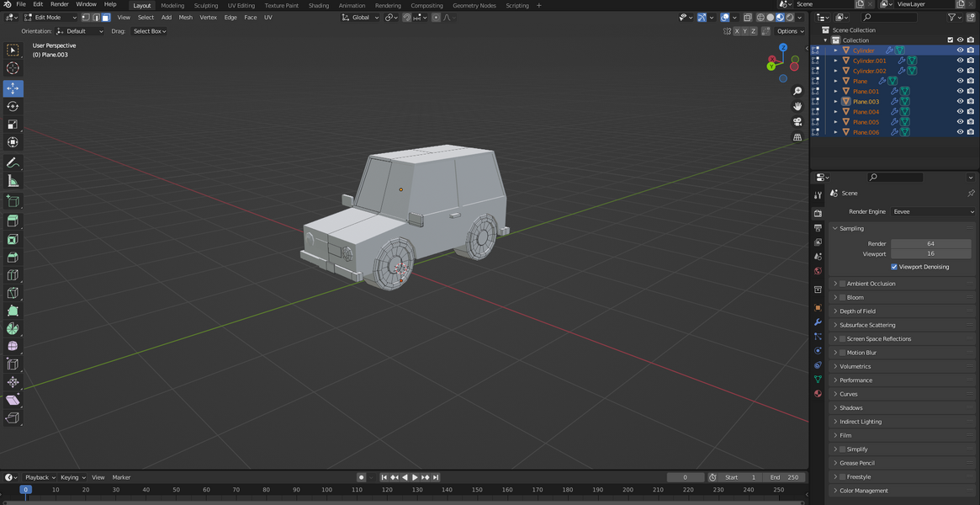Choose the Poly Build tool

pos(13,311)
